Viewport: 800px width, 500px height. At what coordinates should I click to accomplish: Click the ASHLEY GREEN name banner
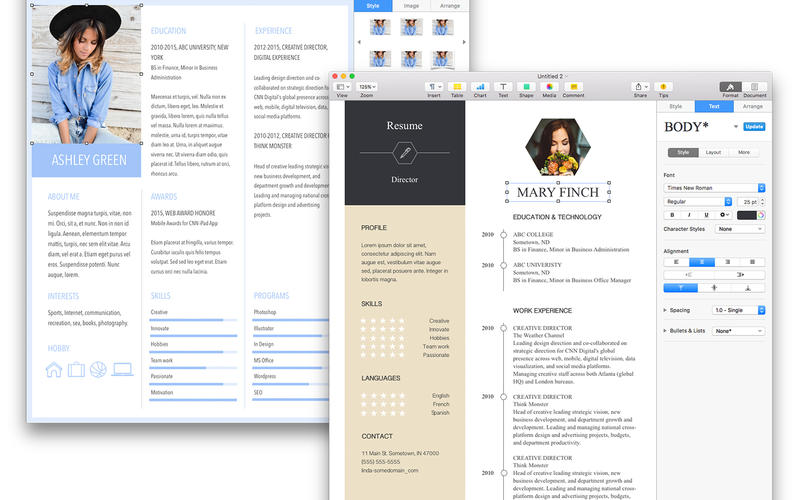coord(87,160)
